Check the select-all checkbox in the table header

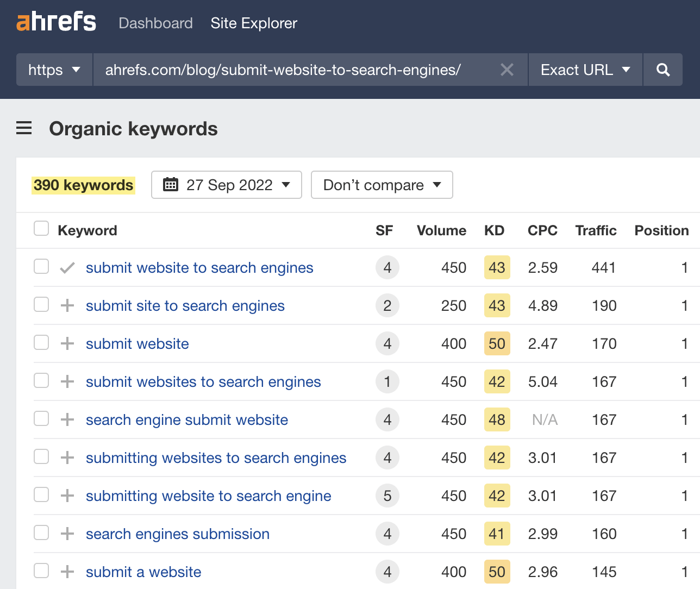(41, 228)
